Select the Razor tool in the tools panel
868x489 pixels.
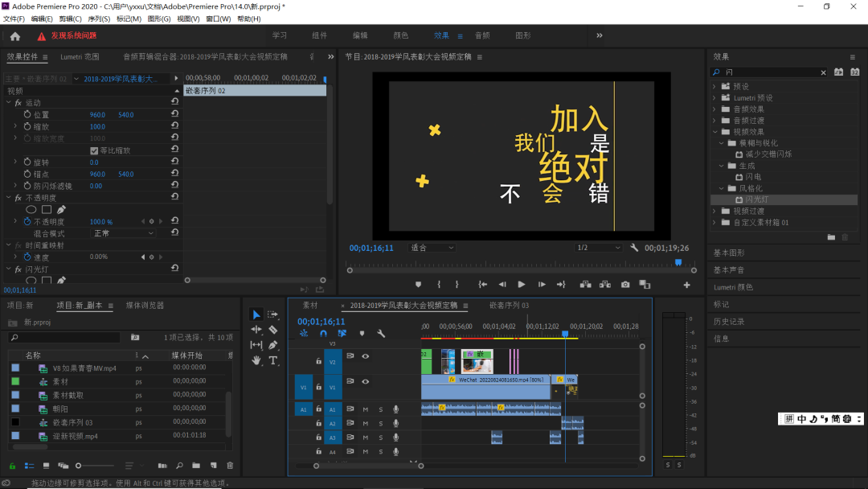point(273,330)
